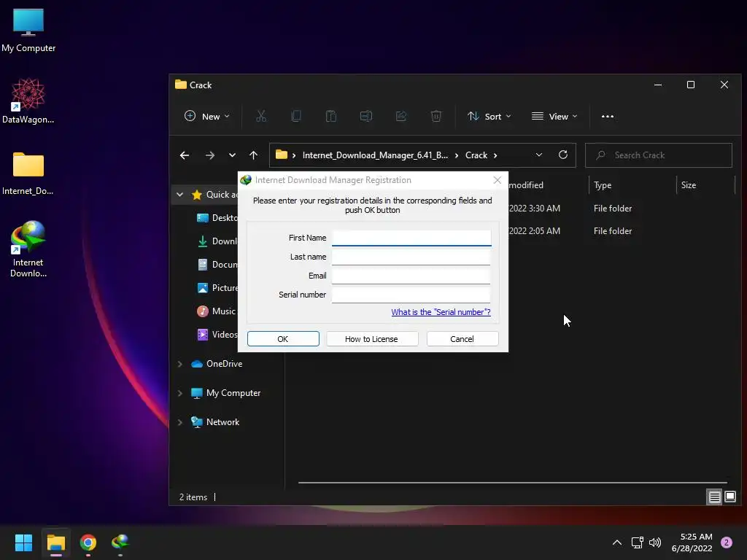Close the IDM Registration dialog
Screen dimensions: 747x560
[x=498, y=180]
